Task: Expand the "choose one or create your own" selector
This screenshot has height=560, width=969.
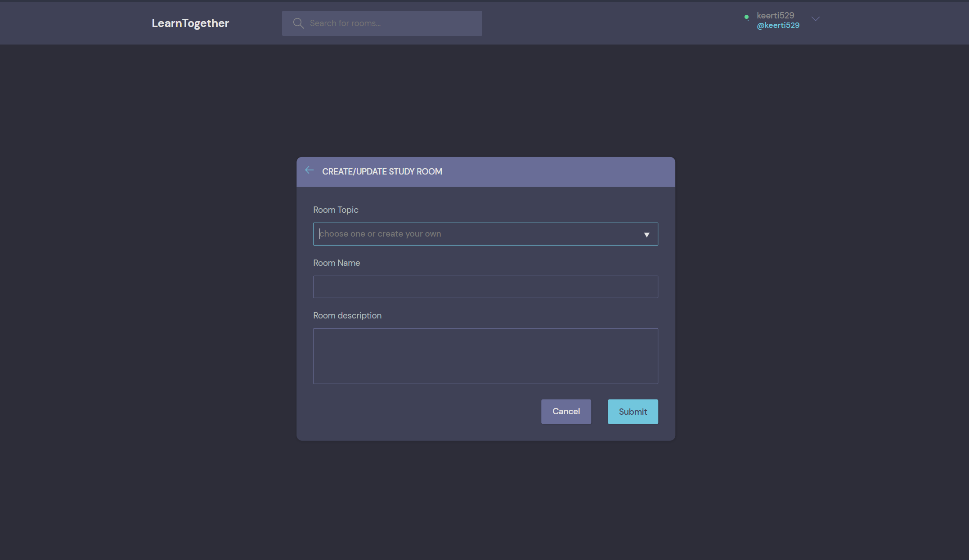Action: 485,234
